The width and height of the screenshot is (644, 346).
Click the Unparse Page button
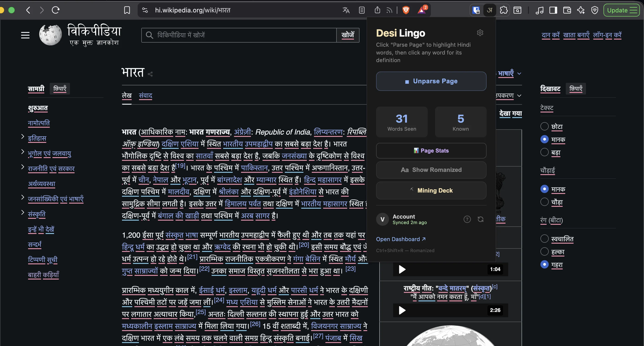click(x=431, y=81)
